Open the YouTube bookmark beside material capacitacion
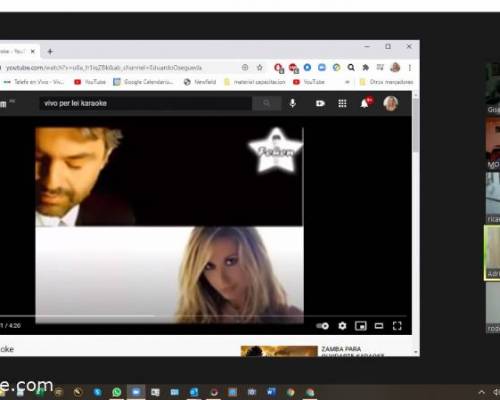Image resolution: width=500 pixels, height=400 pixels. [x=309, y=82]
